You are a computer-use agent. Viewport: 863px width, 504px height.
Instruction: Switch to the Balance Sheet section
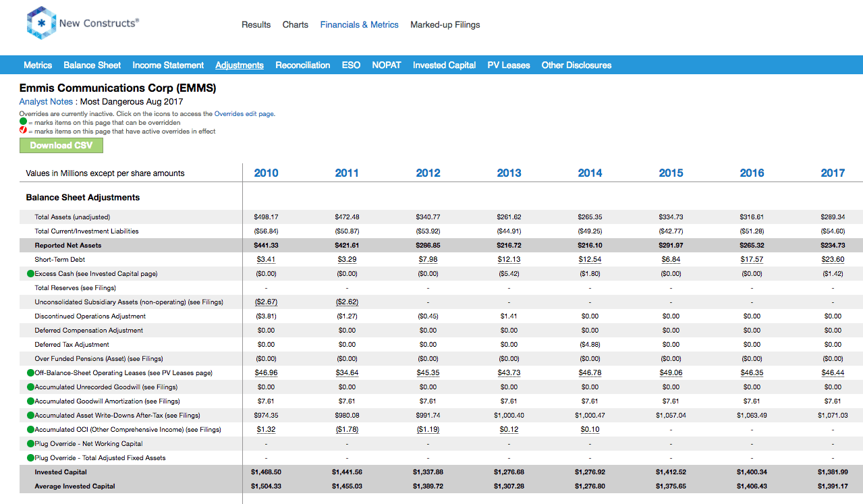(x=92, y=65)
